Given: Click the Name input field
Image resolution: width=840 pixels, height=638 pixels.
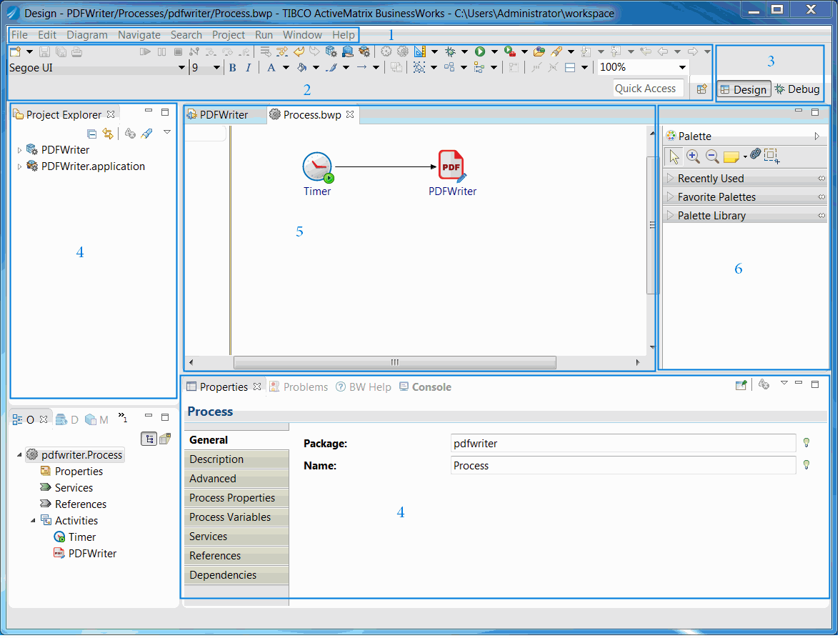Looking at the screenshot, I should pyautogui.click(x=623, y=466).
